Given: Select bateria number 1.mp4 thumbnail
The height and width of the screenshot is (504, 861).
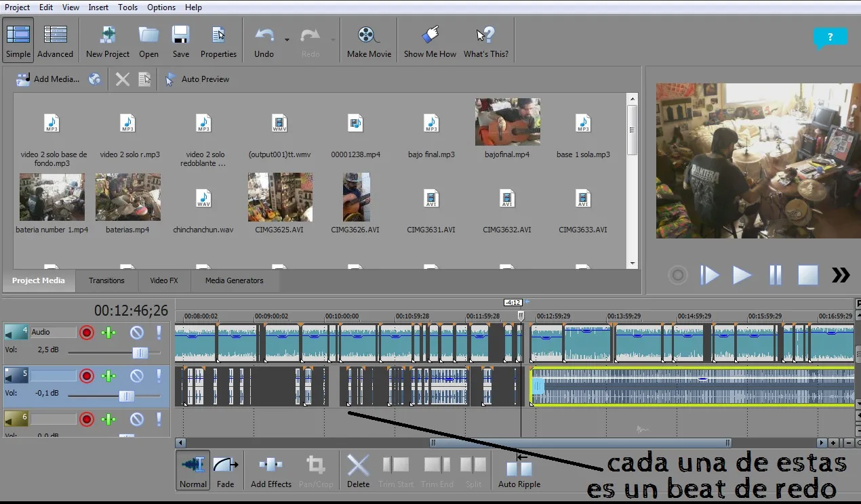Looking at the screenshot, I should coord(52,197).
